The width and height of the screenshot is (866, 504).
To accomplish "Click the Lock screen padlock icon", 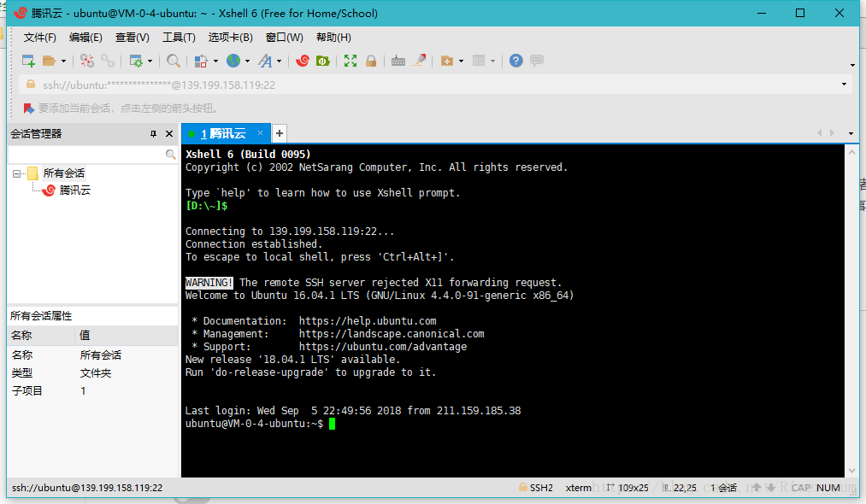I will click(371, 61).
